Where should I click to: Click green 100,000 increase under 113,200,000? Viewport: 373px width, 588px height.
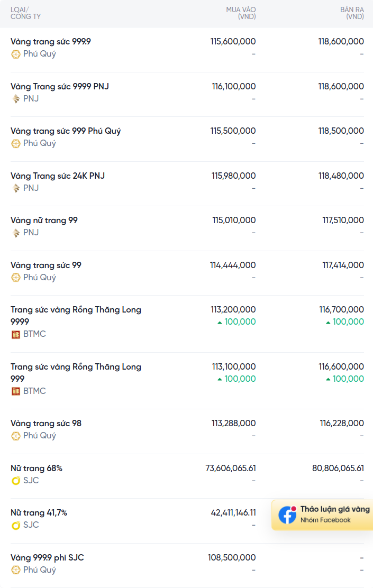(x=237, y=321)
